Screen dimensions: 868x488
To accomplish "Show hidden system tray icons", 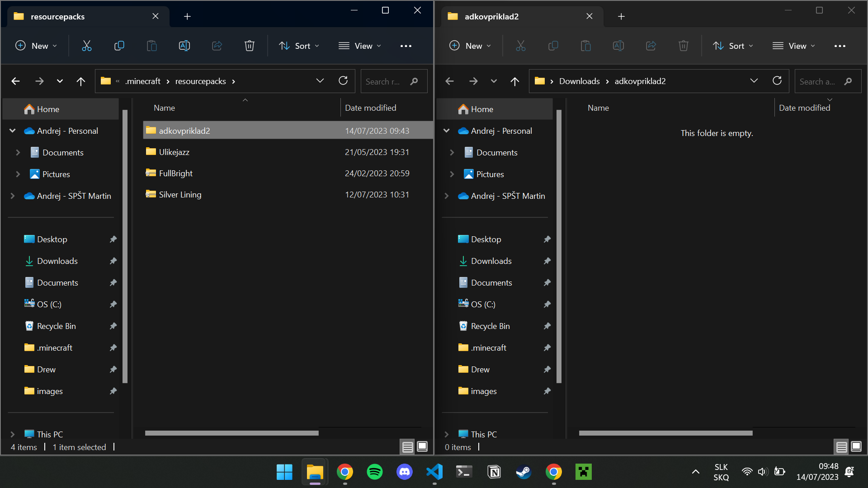I will coord(696,472).
